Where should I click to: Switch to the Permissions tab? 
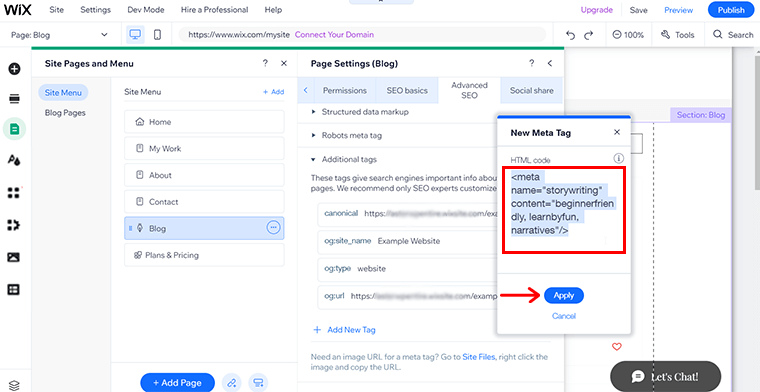coord(345,90)
